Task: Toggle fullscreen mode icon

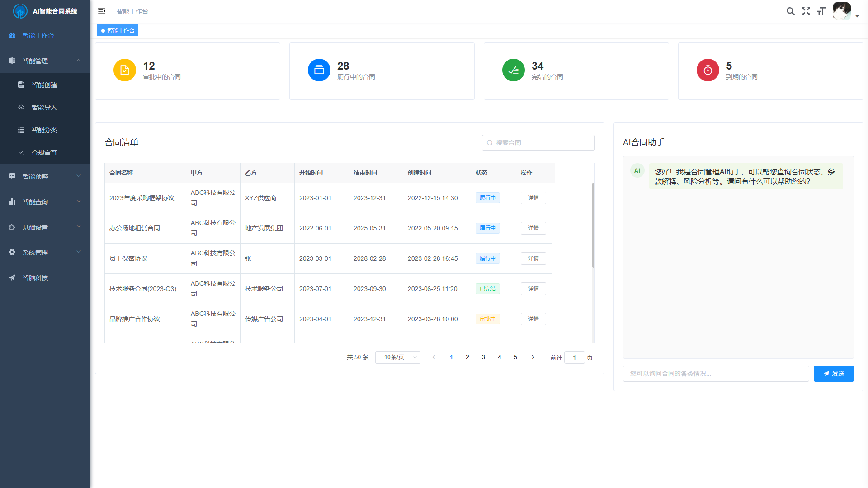Action: tap(806, 11)
